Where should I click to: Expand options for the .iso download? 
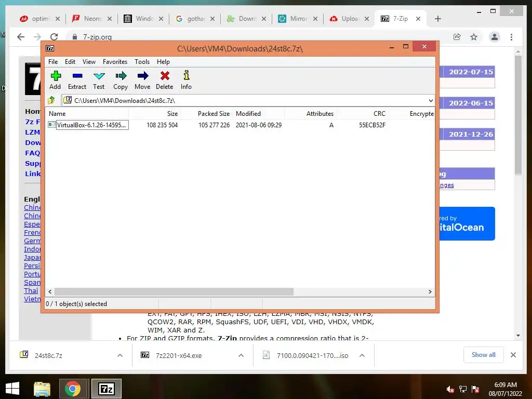click(362, 355)
